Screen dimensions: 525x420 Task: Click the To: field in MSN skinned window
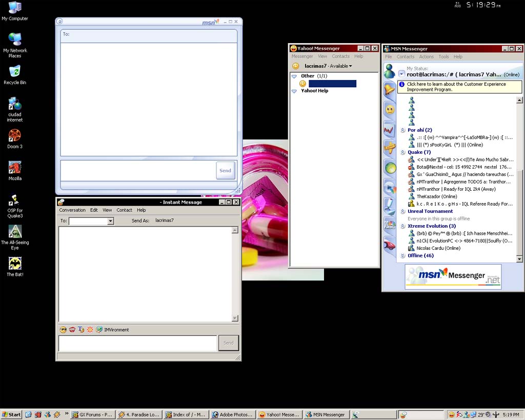click(x=149, y=36)
